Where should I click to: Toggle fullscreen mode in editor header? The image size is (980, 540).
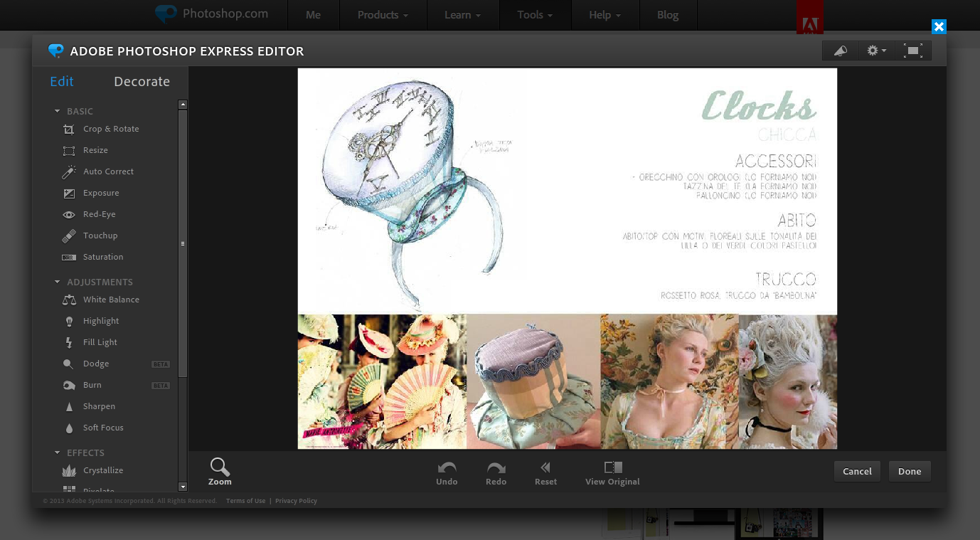point(913,51)
